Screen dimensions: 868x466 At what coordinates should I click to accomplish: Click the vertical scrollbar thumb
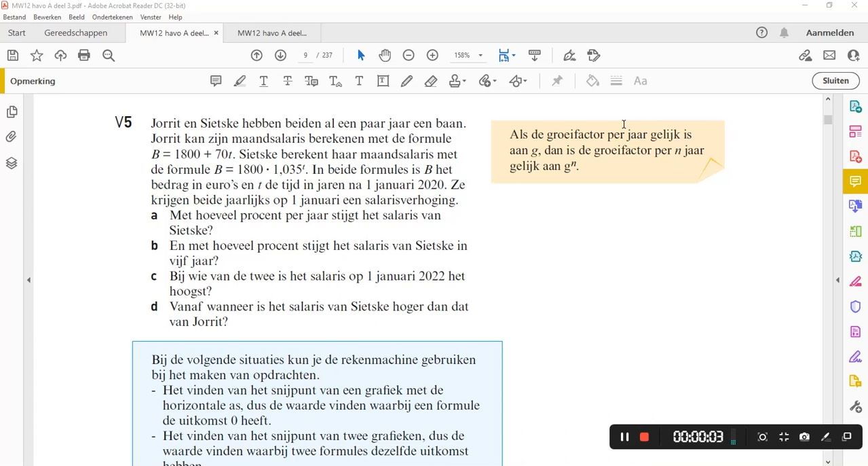click(x=828, y=120)
